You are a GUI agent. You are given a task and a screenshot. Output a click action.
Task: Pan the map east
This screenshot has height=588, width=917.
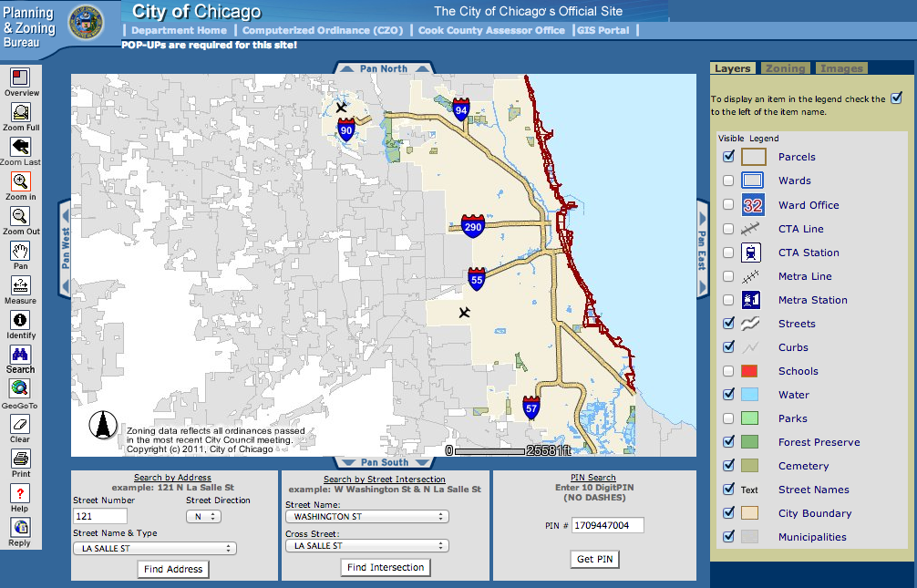pyautogui.click(x=703, y=249)
